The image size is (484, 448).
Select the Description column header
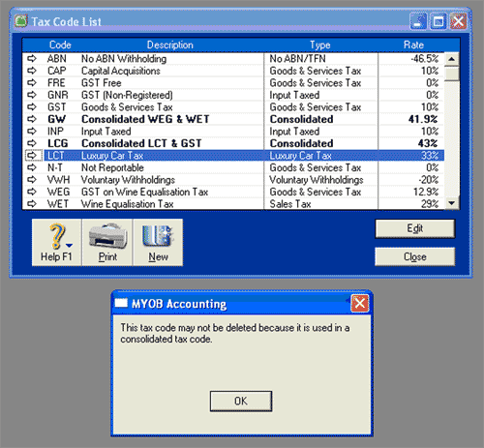170,45
